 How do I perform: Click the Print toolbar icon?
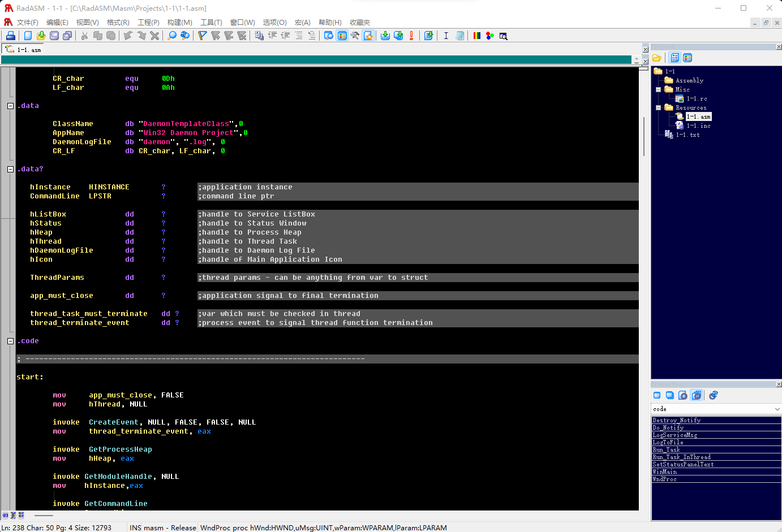pyautogui.click(x=11, y=36)
